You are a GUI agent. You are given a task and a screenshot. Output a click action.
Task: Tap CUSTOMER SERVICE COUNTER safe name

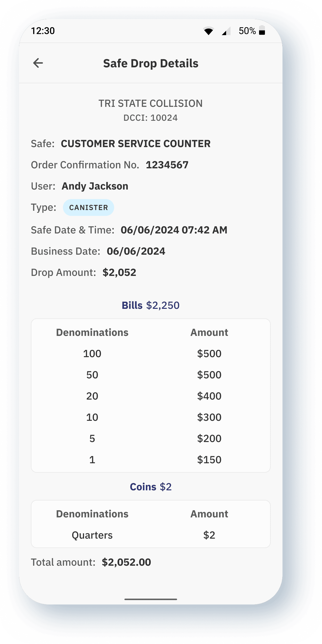coord(136,144)
